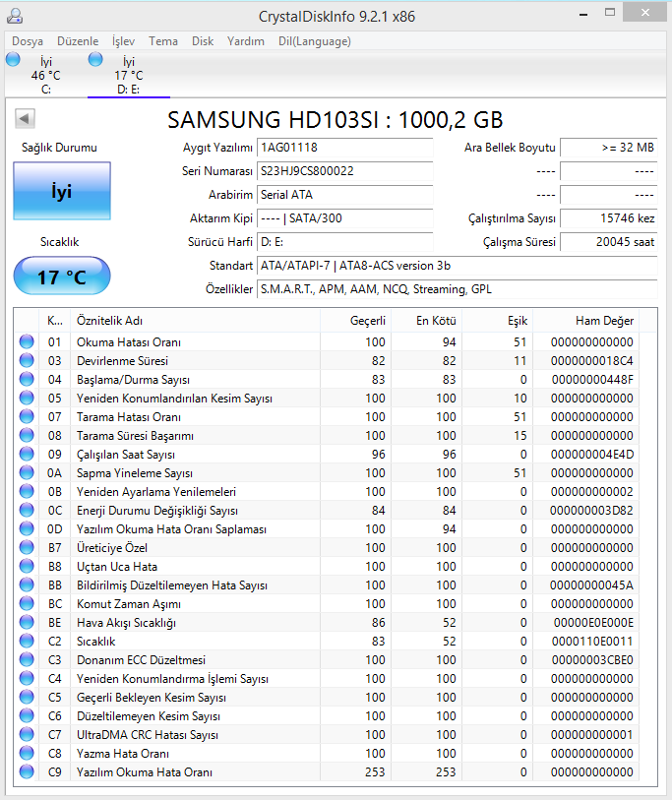Click raw value 00000003CBE0
Viewport: 672px width, 800px height.
click(x=592, y=659)
